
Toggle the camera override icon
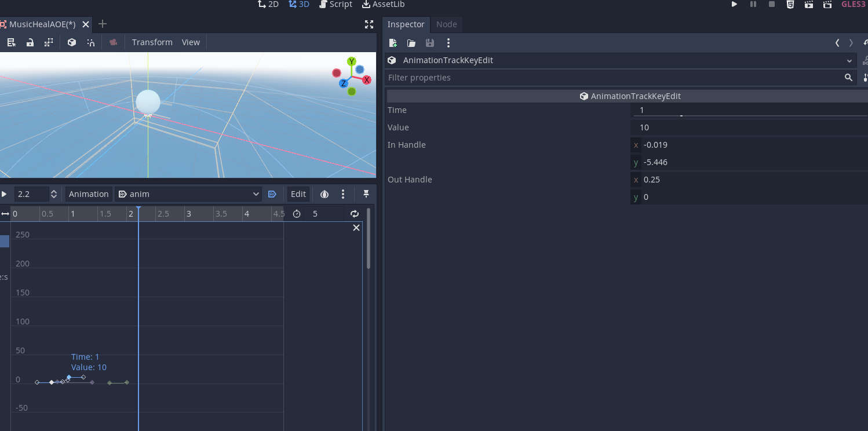tap(113, 42)
